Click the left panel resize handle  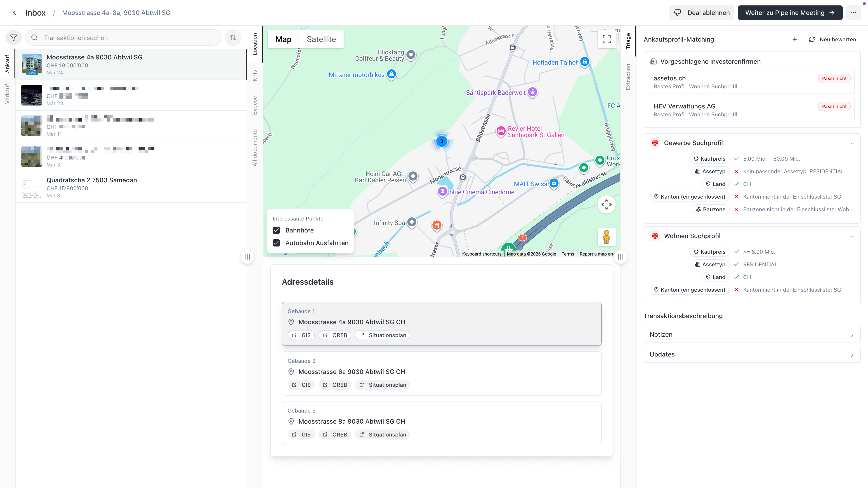point(247,257)
